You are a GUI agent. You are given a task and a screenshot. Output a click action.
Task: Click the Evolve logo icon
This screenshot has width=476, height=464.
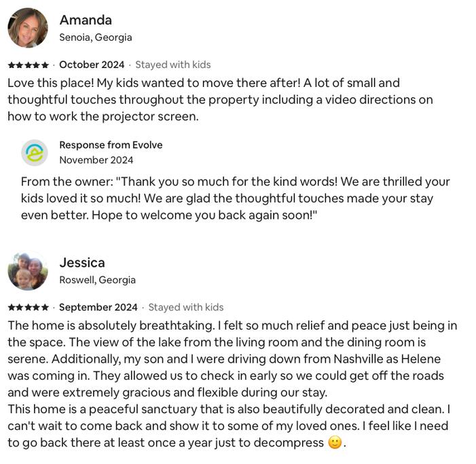pyautogui.click(x=35, y=153)
